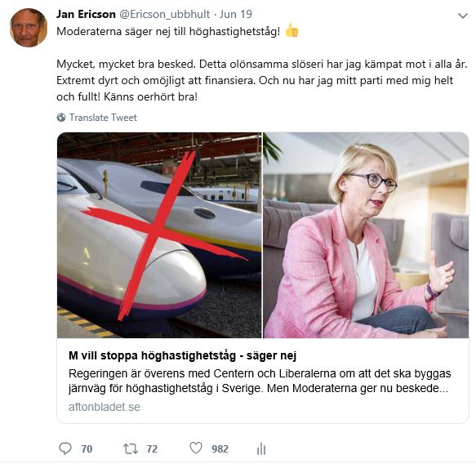
Task: Click the Translate Tweet link
Action: coord(103,118)
